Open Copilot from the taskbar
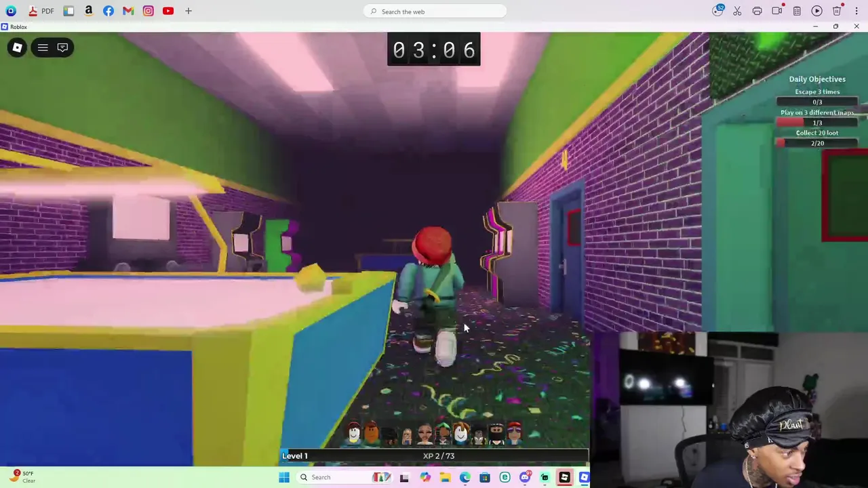This screenshot has width=868, height=488. tap(425, 477)
